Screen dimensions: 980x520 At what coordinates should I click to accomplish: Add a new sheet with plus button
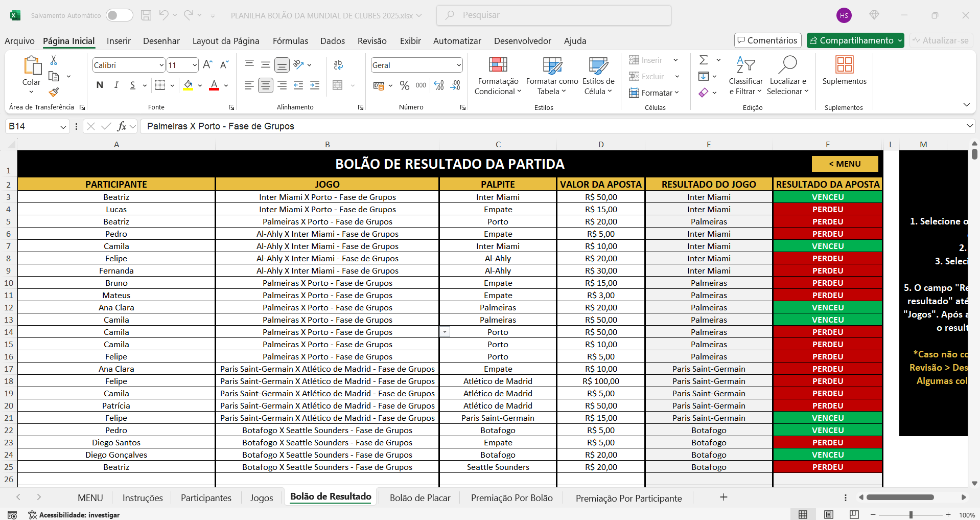pos(724,497)
